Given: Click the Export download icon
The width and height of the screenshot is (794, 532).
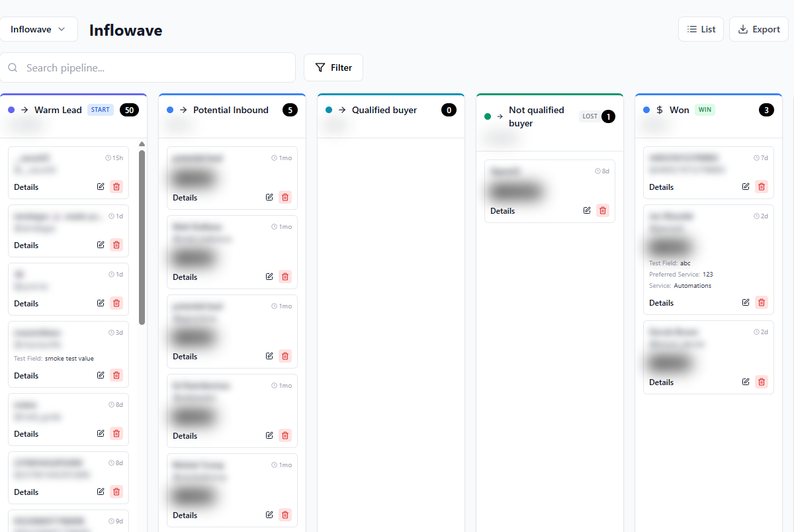Looking at the screenshot, I should 744,29.
